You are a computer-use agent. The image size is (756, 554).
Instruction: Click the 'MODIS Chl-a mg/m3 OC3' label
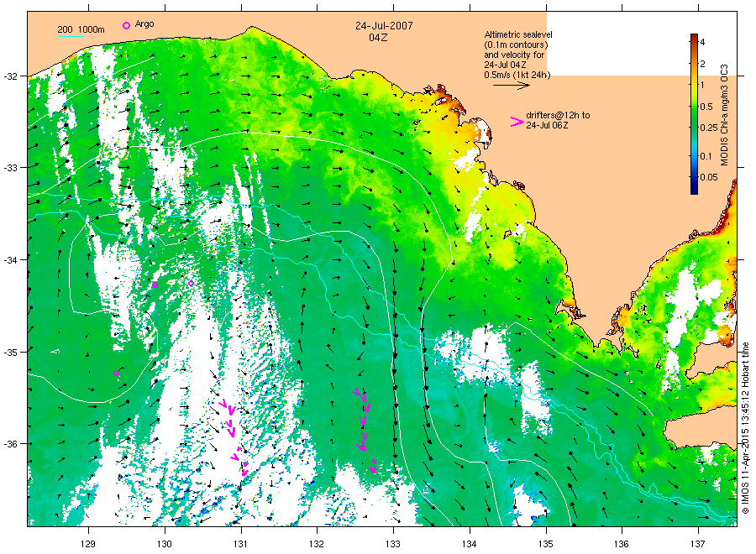[x=724, y=115]
